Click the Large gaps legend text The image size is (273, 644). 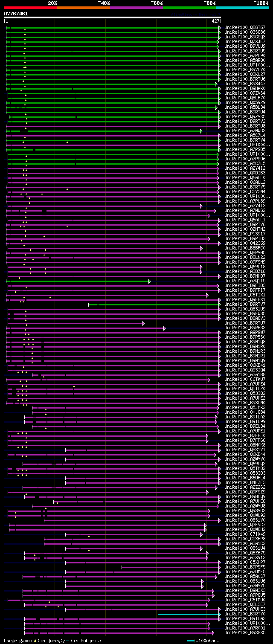pyautogui.click(x=18, y=641)
